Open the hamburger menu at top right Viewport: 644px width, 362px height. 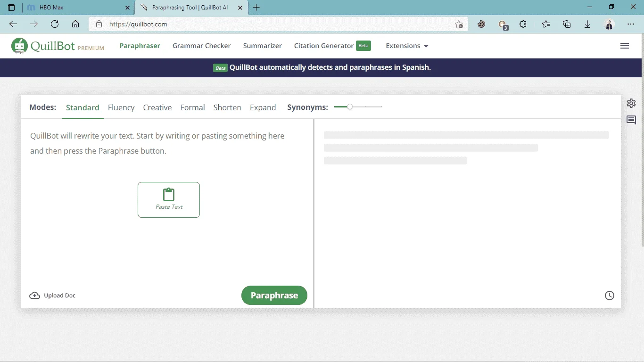625,46
